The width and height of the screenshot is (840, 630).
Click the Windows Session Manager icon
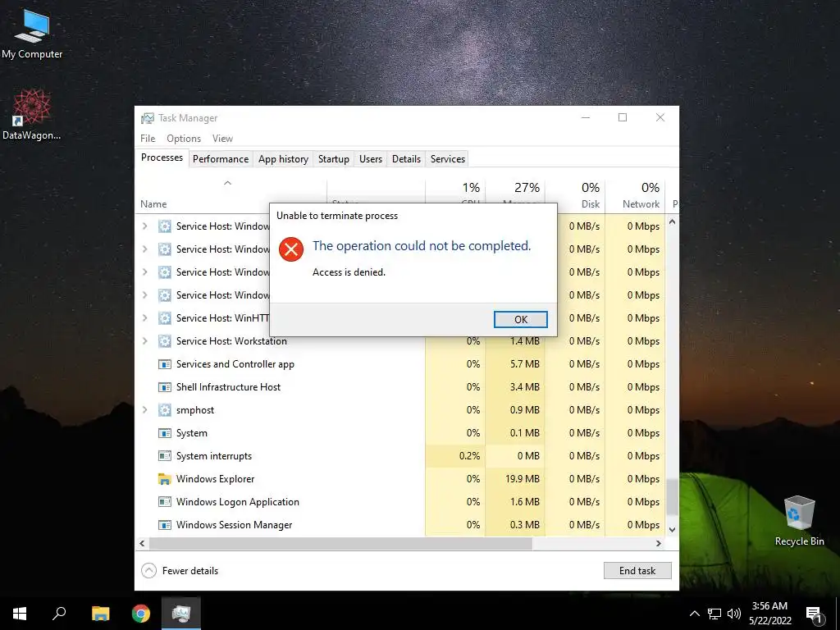[164, 525]
